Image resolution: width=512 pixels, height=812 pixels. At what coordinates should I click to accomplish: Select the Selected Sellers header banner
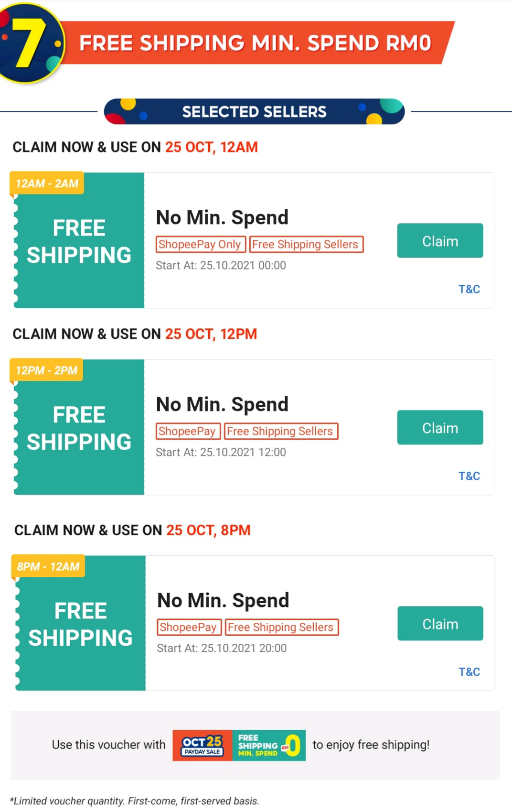254,112
